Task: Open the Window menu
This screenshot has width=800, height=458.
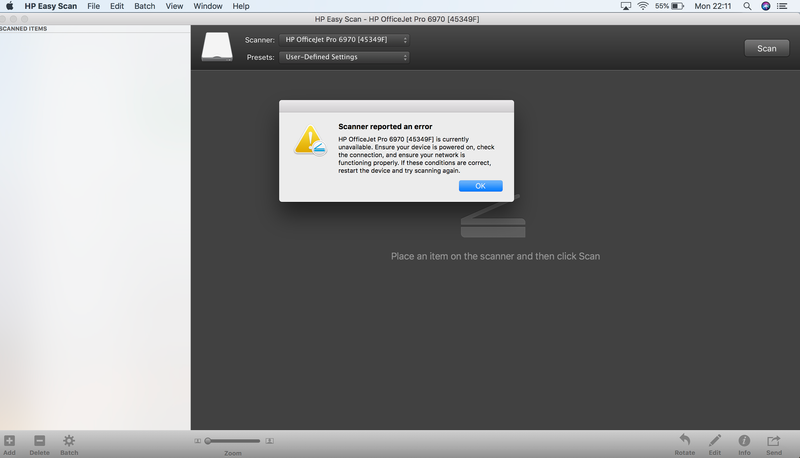Action: click(208, 6)
